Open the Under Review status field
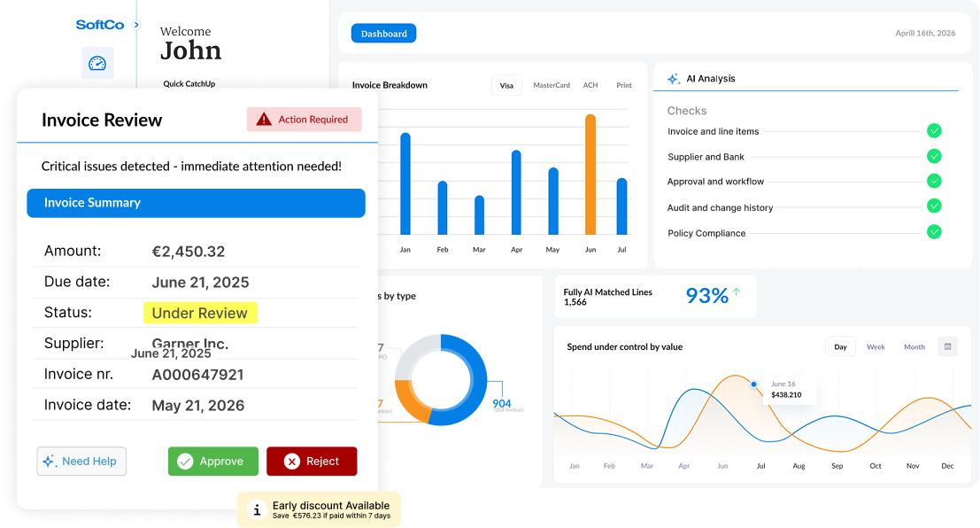 200,313
